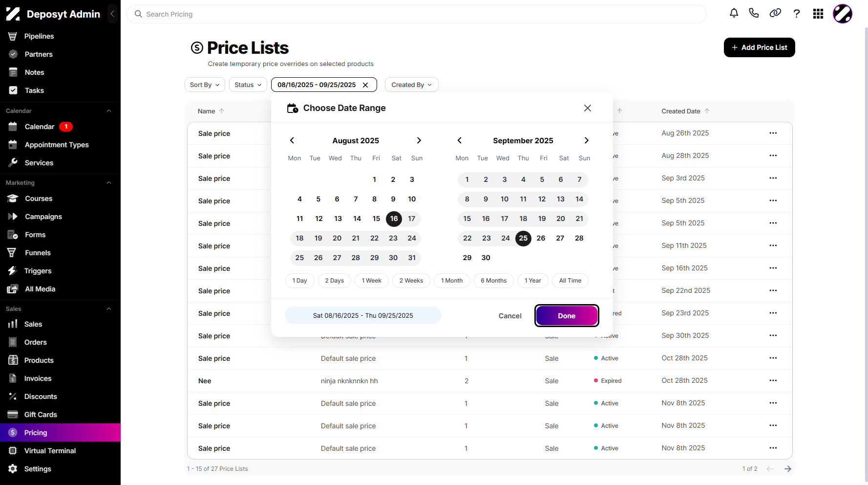Select the 1 Week preset

coord(372,281)
